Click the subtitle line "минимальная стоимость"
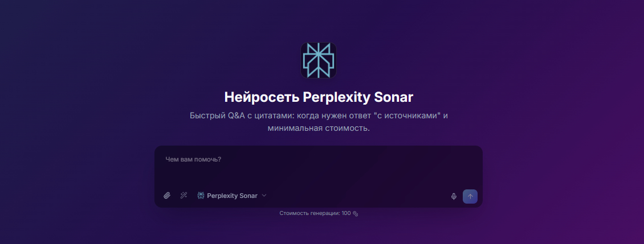The height and width of the screenshot is (244, 644). coord(317,129)
